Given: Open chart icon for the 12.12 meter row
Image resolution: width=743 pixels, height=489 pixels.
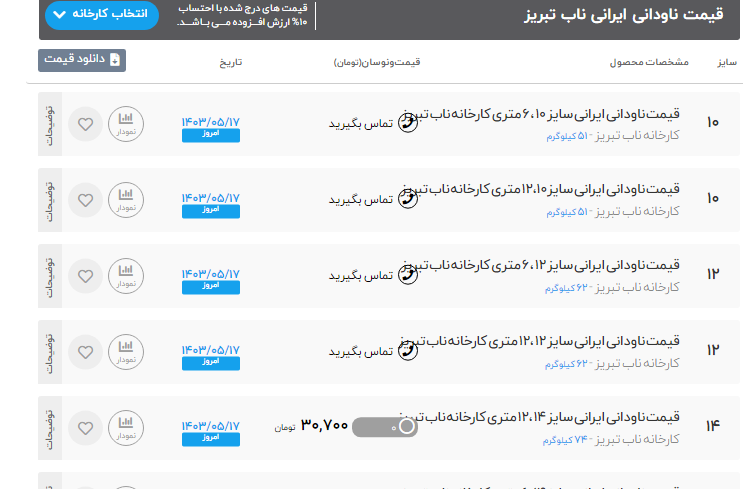Looking at the screenshot, I should pyautogui.click(x=126, y=351).
